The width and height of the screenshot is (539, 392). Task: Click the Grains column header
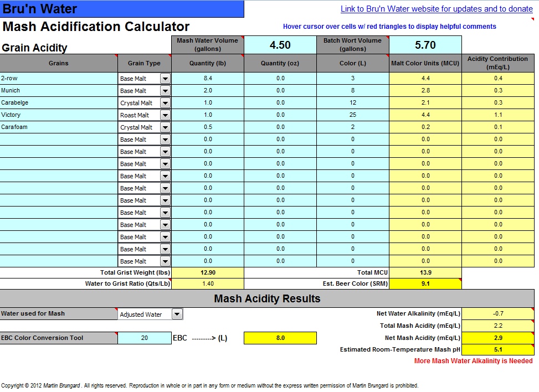click(x=59, y=63)
